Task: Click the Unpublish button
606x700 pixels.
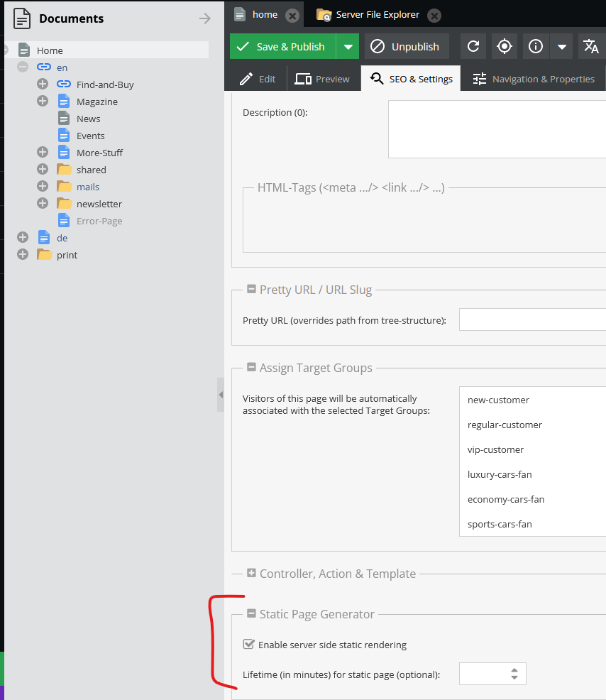Action: pos(405,45)
